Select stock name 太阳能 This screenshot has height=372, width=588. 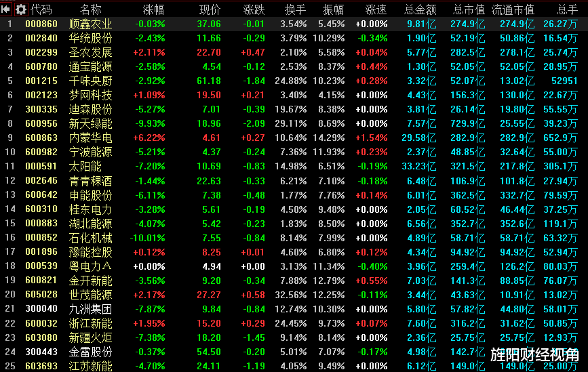(x=85, y=166)
